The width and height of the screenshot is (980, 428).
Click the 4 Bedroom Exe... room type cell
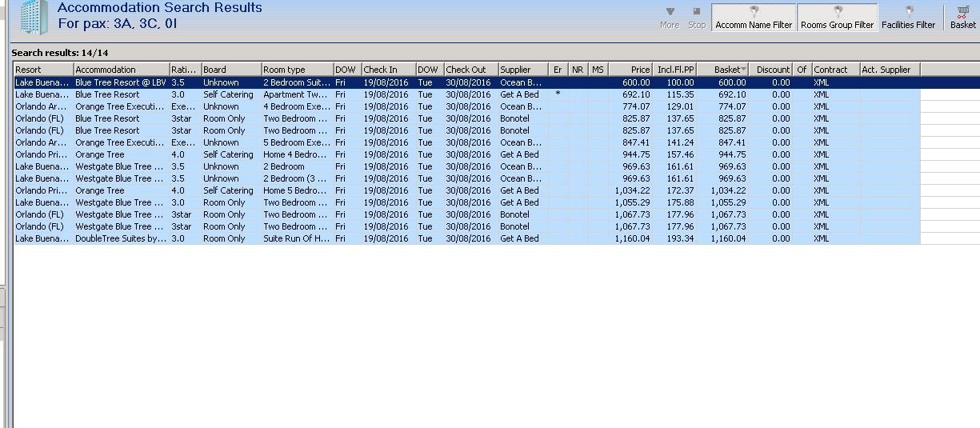[x=297, y=106]
